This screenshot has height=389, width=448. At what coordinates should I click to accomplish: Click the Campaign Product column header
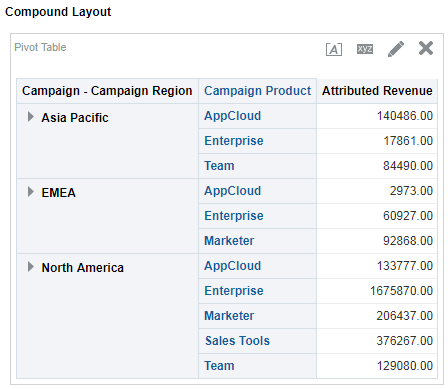[257, 91]
